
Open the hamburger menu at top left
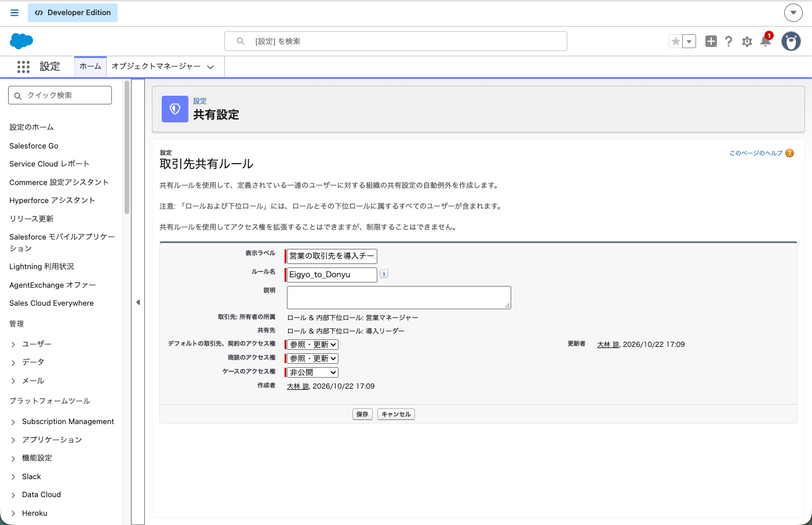[14, 12]
